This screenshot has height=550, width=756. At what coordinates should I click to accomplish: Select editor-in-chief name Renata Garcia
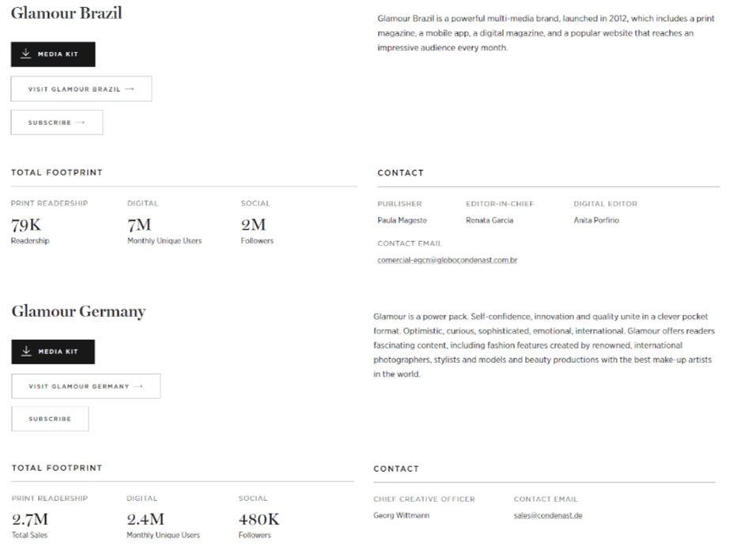coord(489,220)
